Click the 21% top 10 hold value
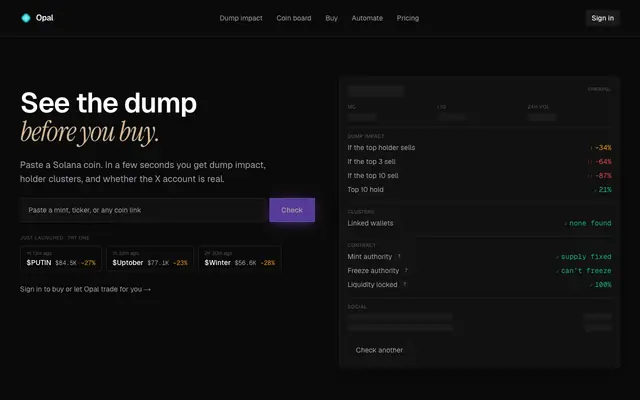This screenshot has height=400, width=640. pyautogui.click(x=605, y=189)
